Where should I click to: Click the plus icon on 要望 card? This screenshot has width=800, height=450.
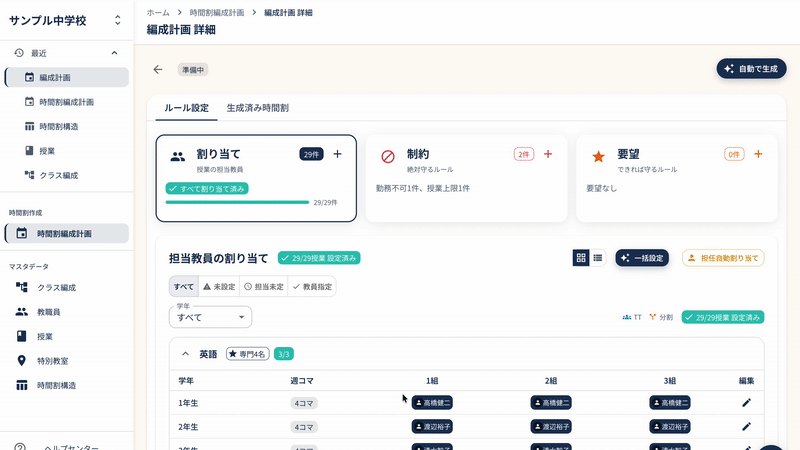coord(758,154)
